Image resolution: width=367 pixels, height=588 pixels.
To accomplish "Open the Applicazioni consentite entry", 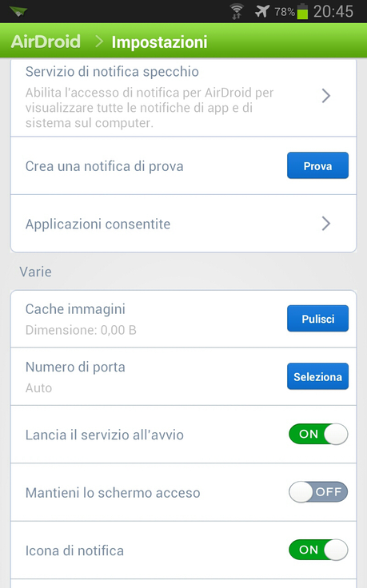I will 184,224.
